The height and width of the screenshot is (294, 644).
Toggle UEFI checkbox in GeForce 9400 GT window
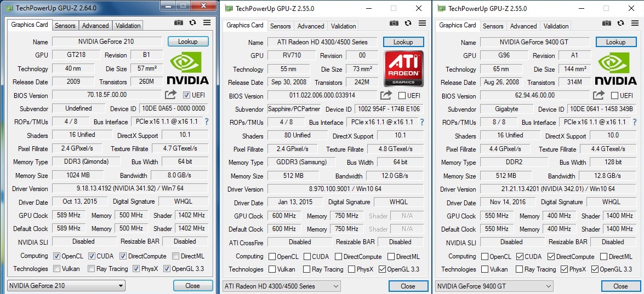(615, 96)
